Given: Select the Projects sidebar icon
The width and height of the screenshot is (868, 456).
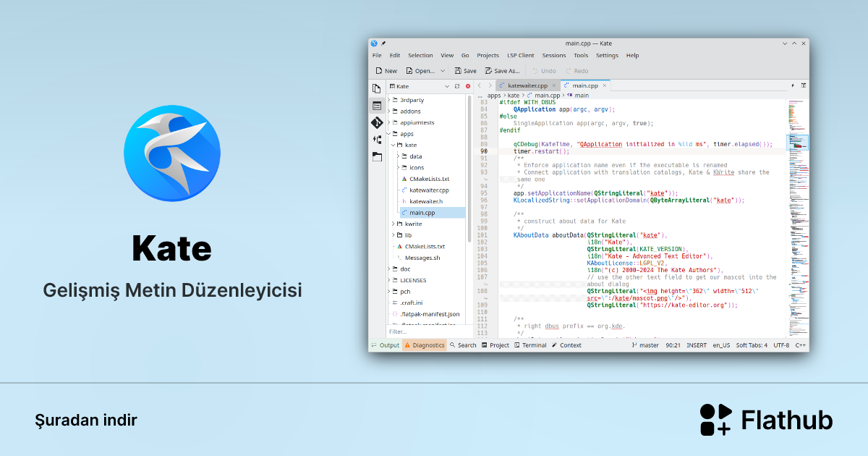Looking at the screenshot, I should [x=377, y=105].
